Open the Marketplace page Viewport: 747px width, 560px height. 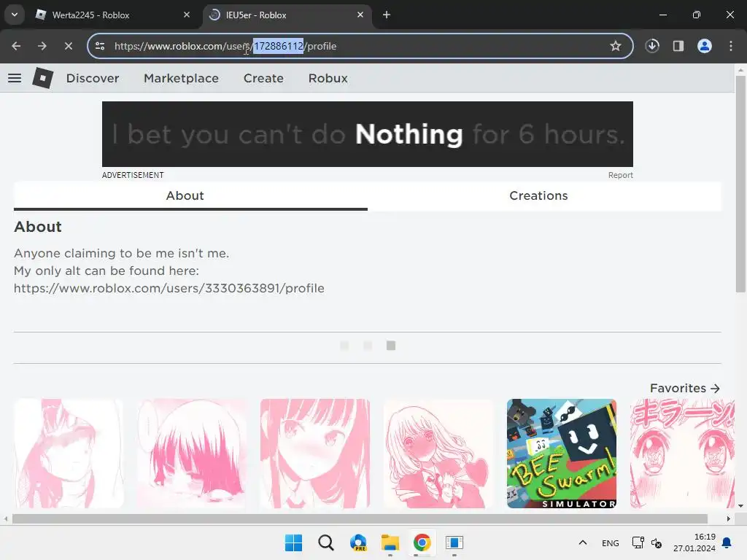pyautogui.click(x=181, y=78)
